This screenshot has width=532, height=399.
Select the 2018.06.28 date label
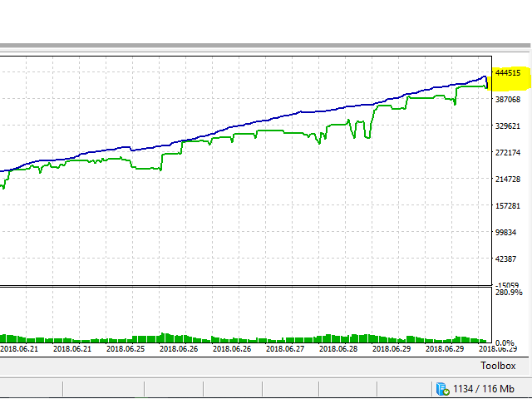click(x=337, y=350)
